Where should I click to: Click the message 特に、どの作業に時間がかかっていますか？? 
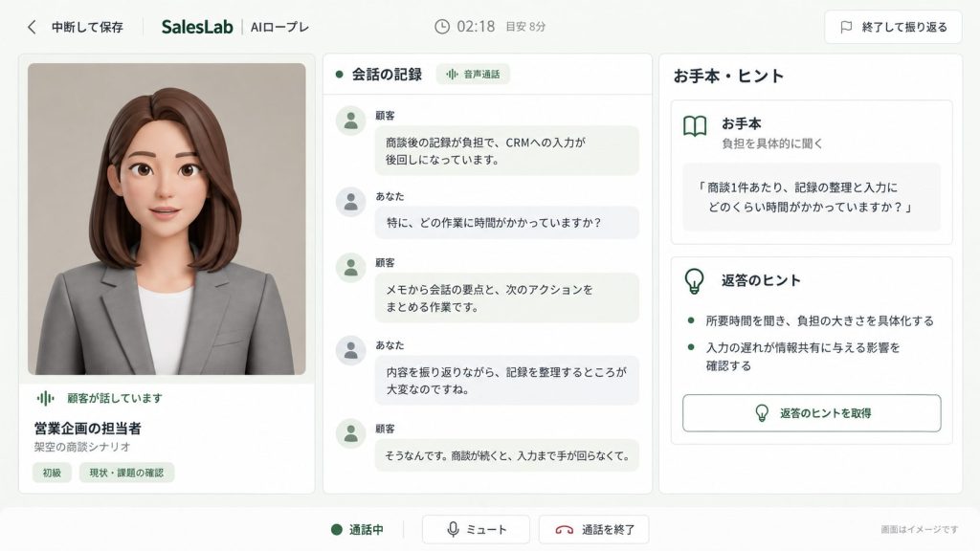(507, 222)
